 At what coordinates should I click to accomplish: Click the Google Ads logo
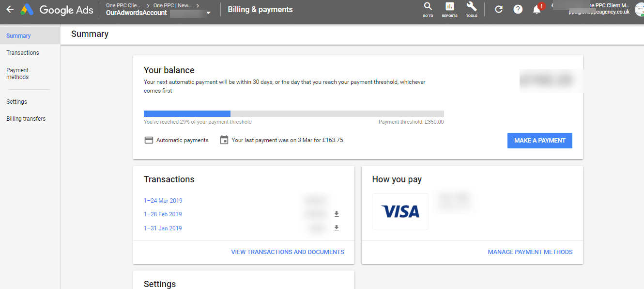coord(57,9)
